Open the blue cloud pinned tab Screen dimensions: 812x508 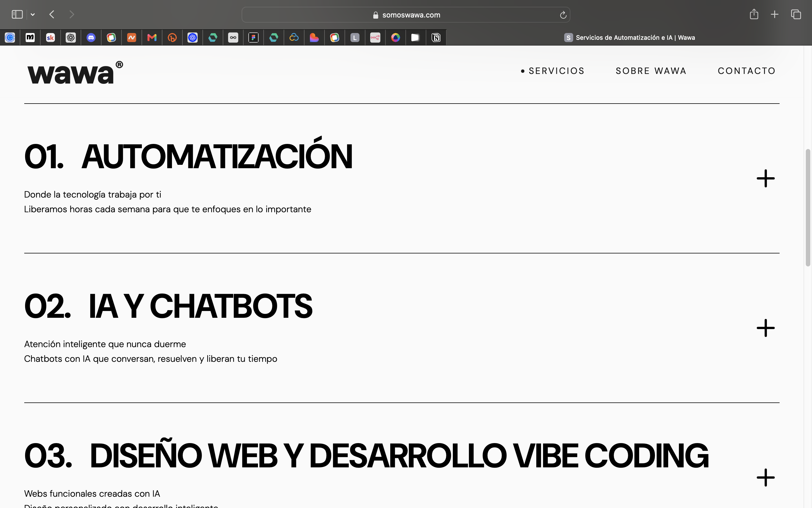click(x=294, y=38)
